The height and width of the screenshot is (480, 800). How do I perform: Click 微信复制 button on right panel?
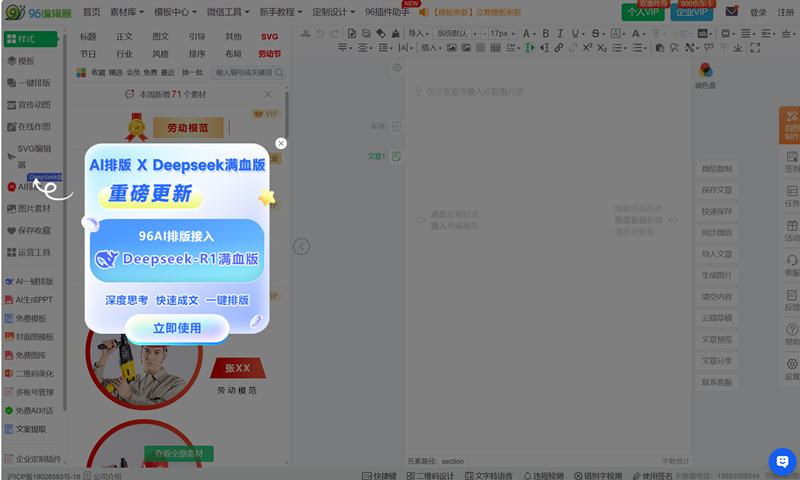(x=716, y=168)
